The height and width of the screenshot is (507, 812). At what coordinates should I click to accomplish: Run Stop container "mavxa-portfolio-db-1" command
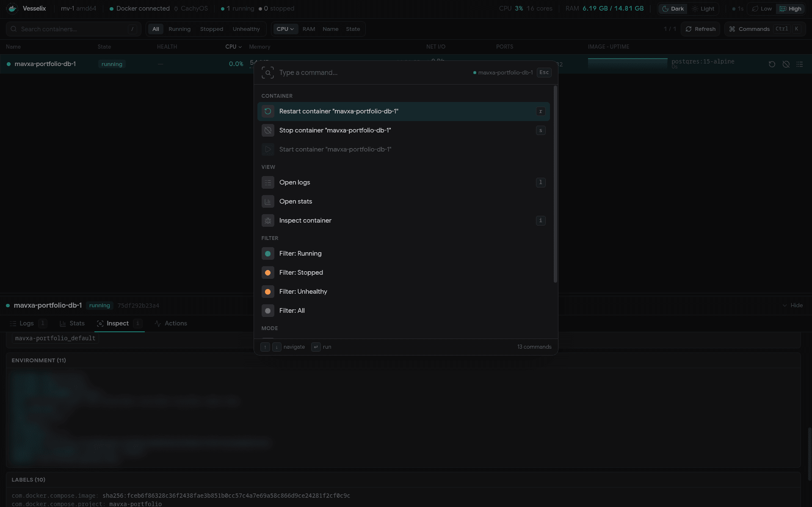[403, 130]
